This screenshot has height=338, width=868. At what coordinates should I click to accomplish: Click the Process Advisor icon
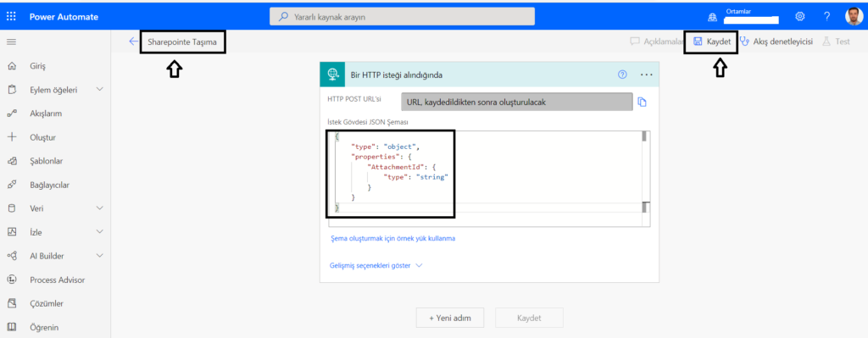11,280
